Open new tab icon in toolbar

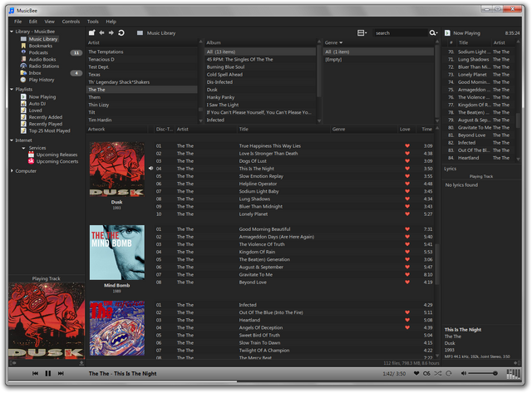point(92,33)
